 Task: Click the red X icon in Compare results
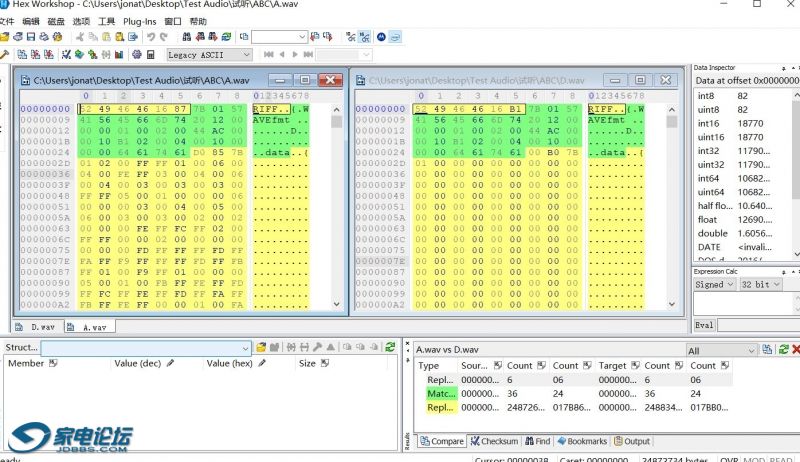pos(795,349)
